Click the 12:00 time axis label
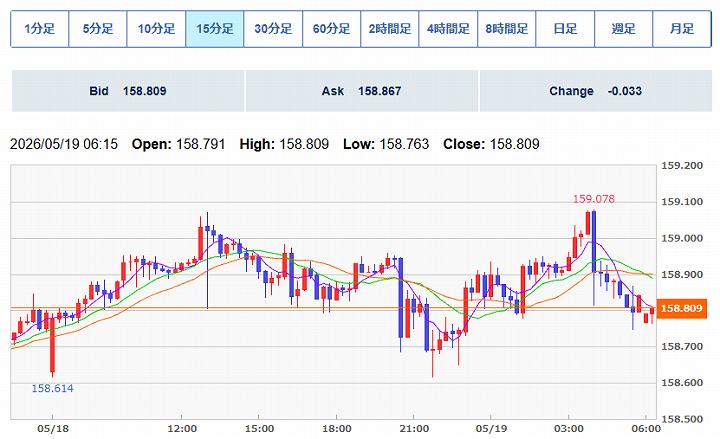The height and width of the screenshot is (439, 720). pyautogui.click(x=182, y=429)
